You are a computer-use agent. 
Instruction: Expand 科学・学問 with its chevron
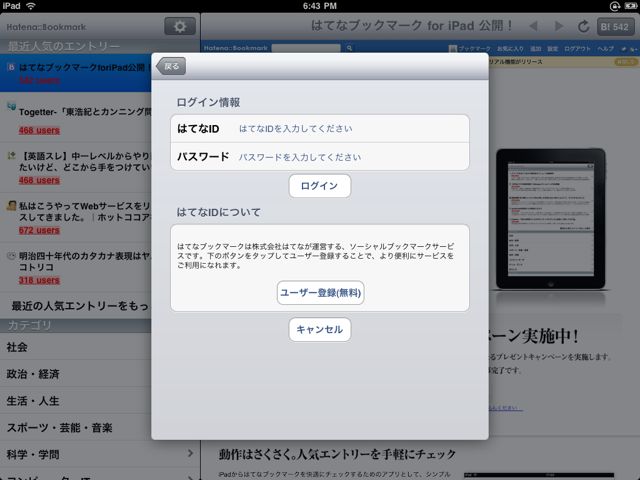[190, 453]
